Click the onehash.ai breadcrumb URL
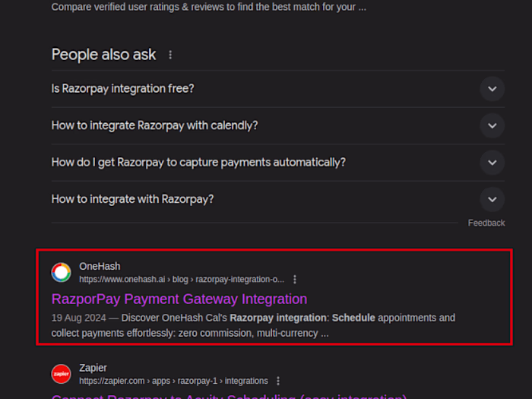Viewport: 532px width, 399px height. pyautogui.click(x=182, y=280)
